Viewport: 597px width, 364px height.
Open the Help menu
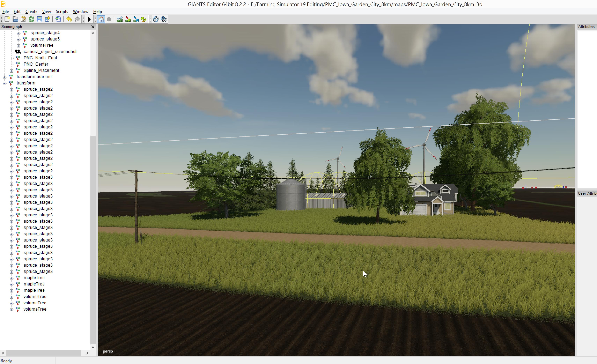[98, 11]
